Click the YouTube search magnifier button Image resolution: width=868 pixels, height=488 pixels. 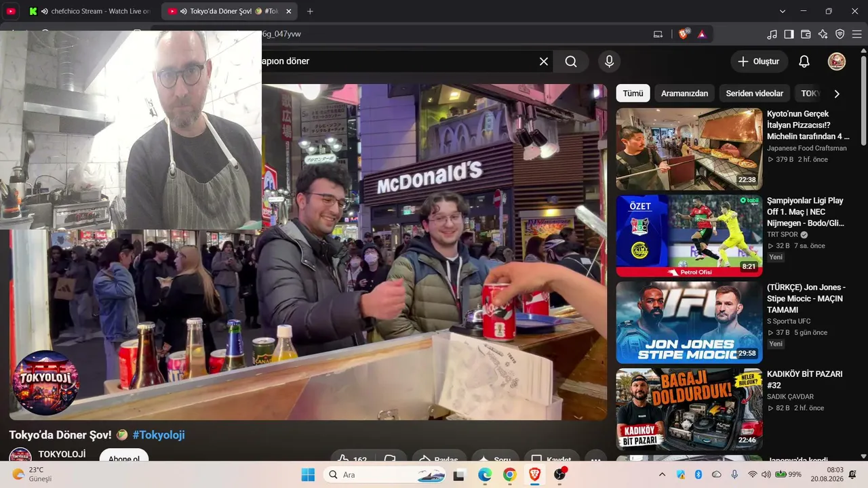pyautogui.click(x=571, y=62)
